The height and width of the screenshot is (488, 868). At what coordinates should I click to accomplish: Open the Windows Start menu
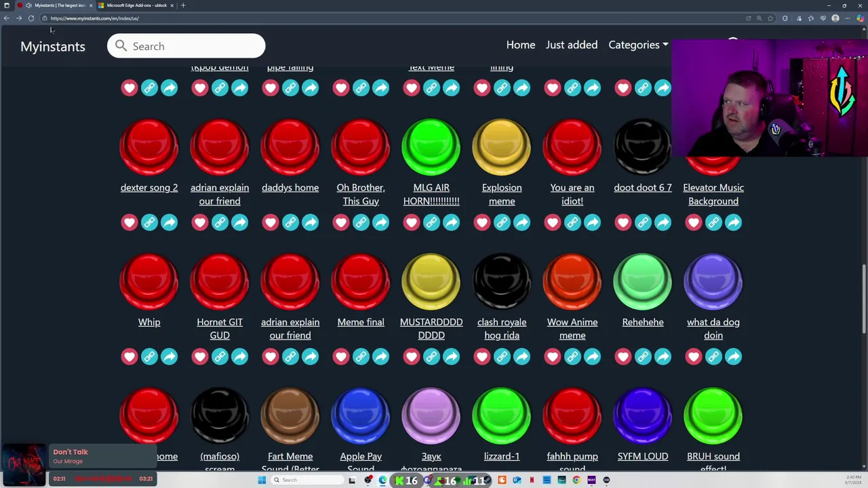(x=262, y=480)
